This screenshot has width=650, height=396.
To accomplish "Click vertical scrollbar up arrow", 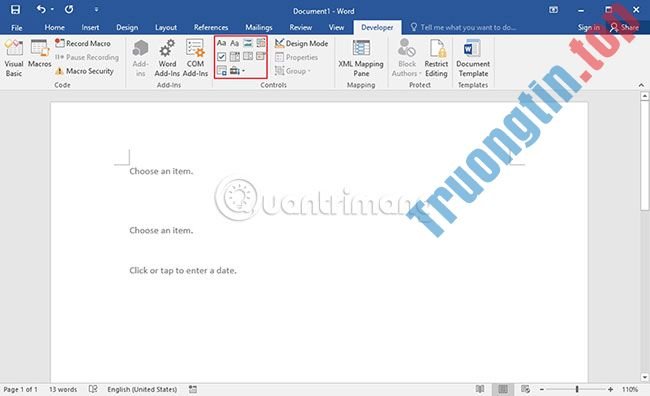I will click(x=645, y=96).
